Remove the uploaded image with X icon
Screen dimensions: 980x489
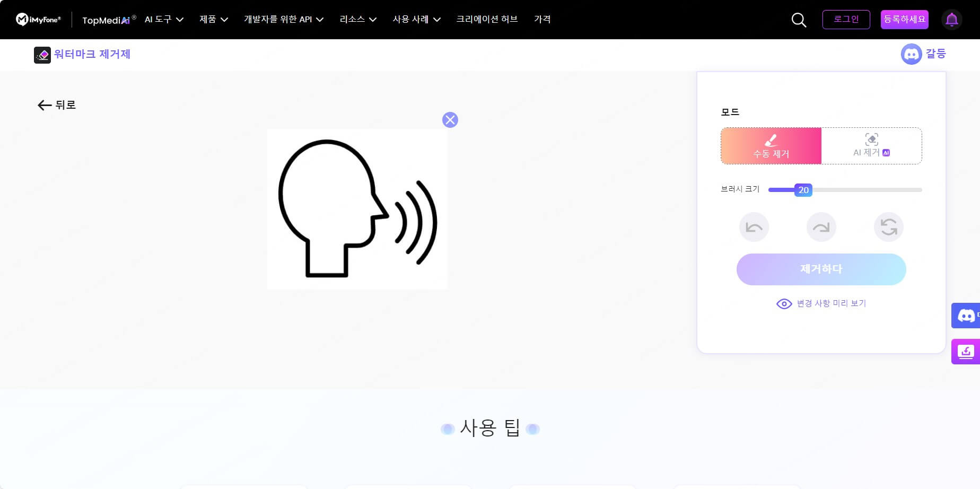[450, 120]
